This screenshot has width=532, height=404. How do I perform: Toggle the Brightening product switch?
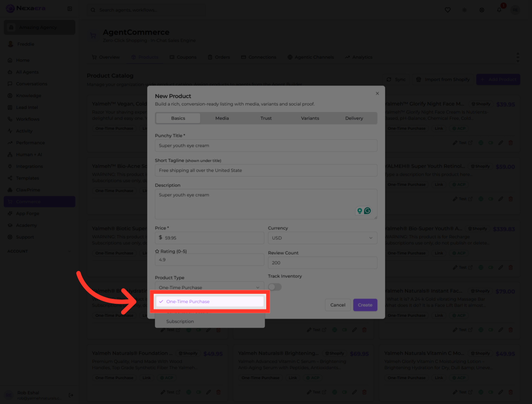click(x=345, y=392)
